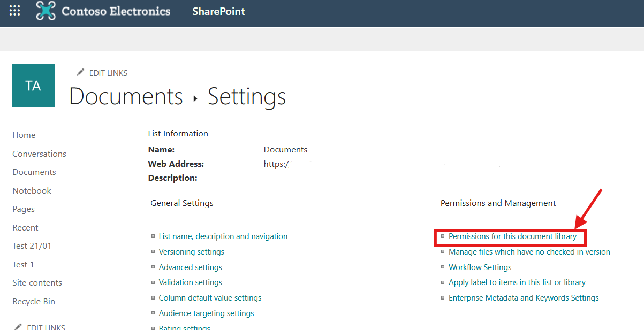Click the Contoso Electronics drone logo
This screenshot has height=330, width=644.
tap(46, 11)
